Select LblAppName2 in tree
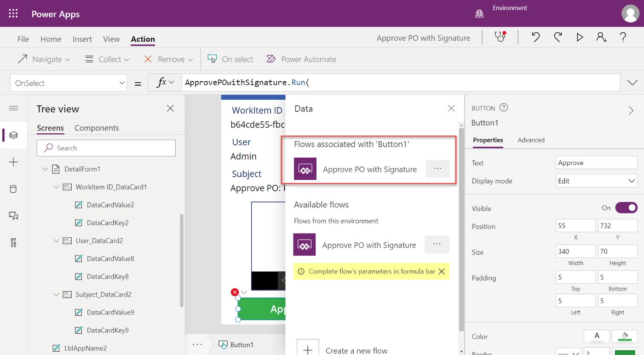This screenshot has width=644, height=355. click(x=85, y=348)
